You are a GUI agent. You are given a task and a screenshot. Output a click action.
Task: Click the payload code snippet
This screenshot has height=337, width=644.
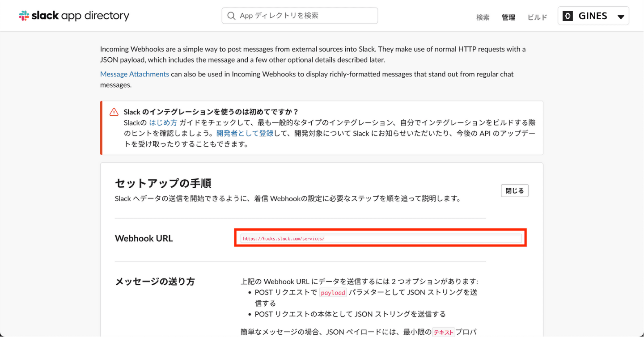pos(333,293)
